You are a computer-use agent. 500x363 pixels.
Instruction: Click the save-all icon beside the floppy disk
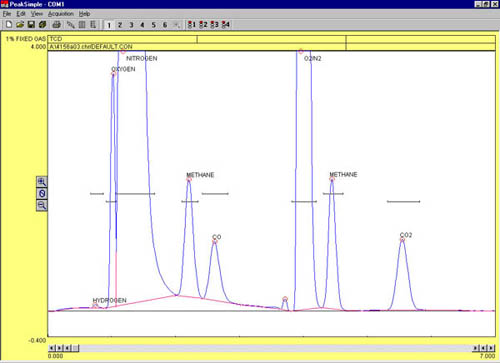(x=42, y=24)
